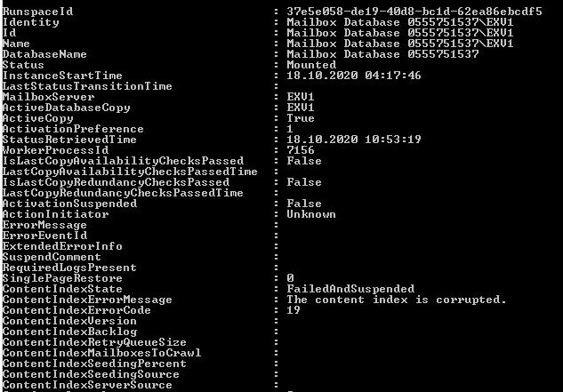Click the content index is corrupted message
Screen dimensions: 563x392
click(397, 300)
